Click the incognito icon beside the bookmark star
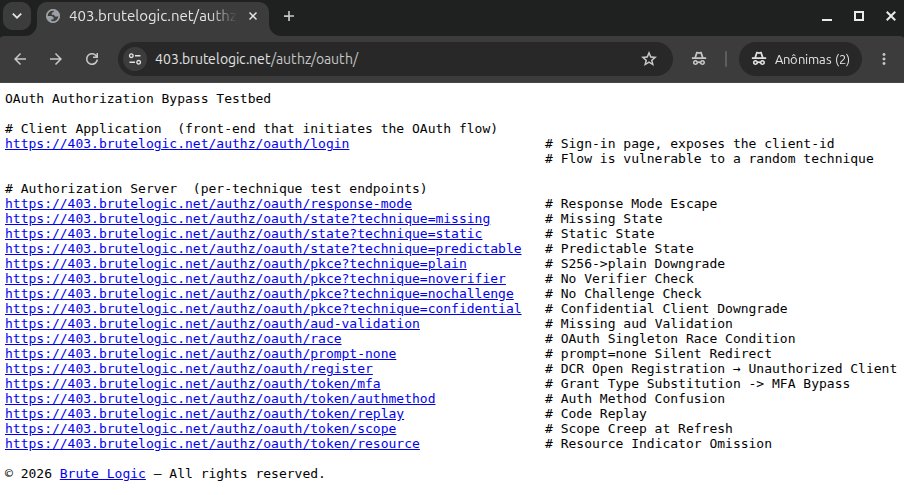Image resolution: width=904 pixels, height=495 pixels. 699,59
